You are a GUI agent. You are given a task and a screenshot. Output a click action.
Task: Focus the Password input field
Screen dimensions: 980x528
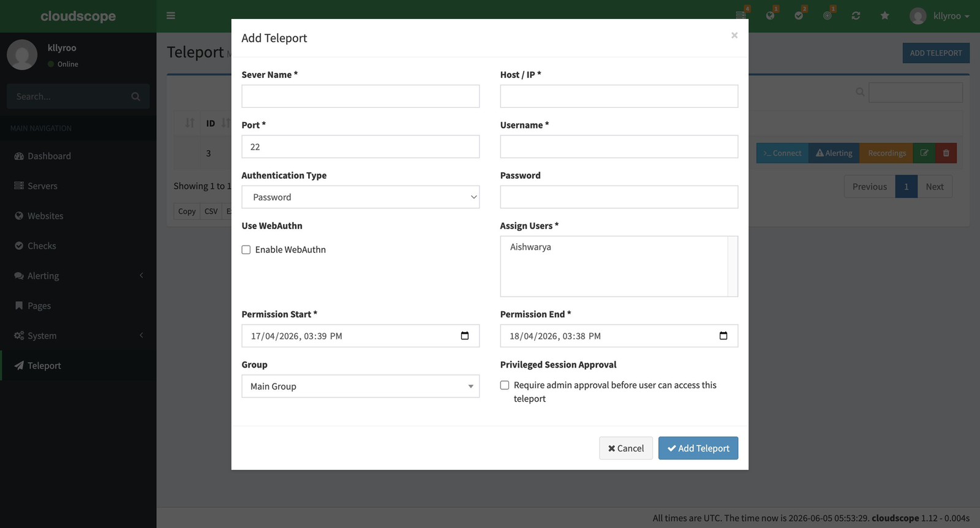pyautogui.click(x=619, y=197)
